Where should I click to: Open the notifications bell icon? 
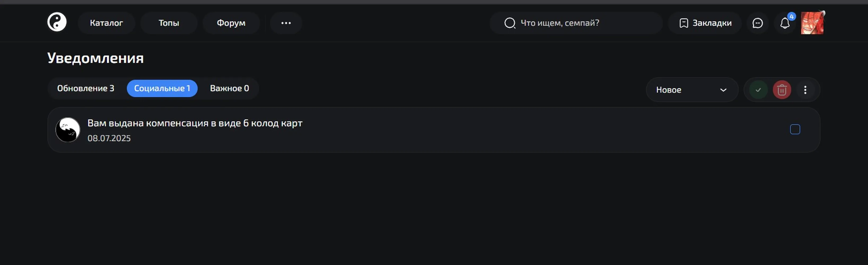pyautogui.click(x=785, y=23)
